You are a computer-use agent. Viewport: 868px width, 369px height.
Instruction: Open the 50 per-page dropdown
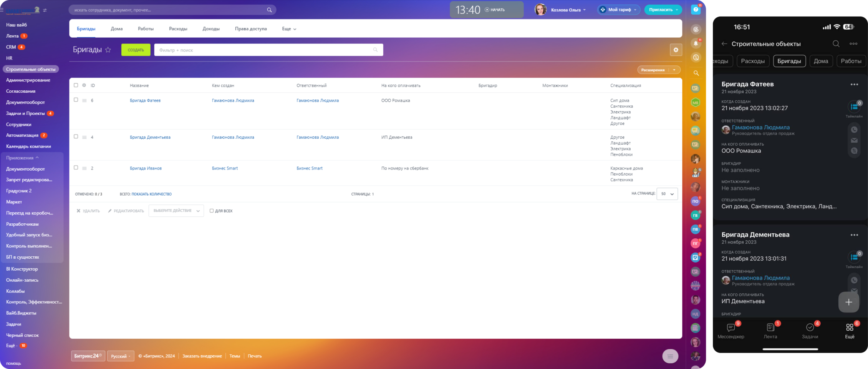pyautogui.click(x=667, y=194)
